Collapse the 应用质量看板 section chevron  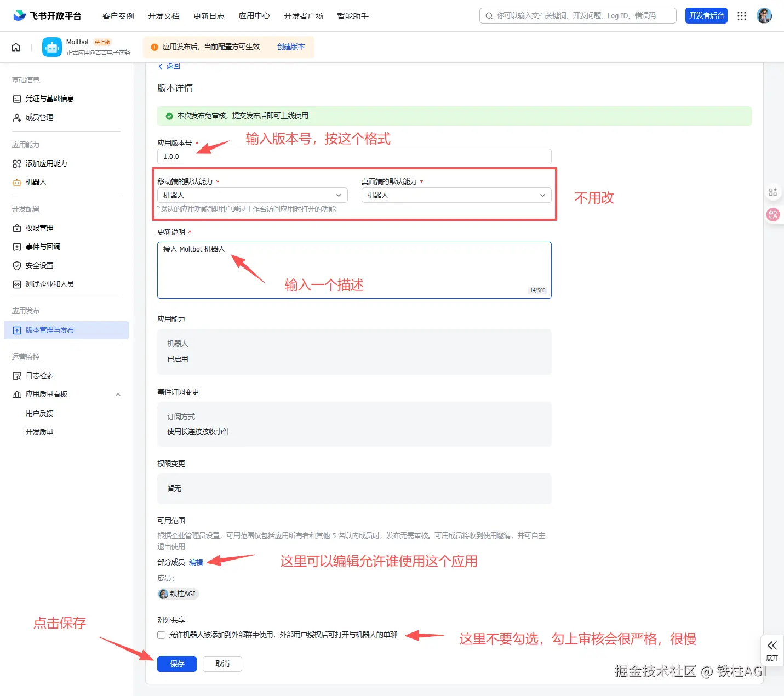pyautogui.click(x=118, y=395)
